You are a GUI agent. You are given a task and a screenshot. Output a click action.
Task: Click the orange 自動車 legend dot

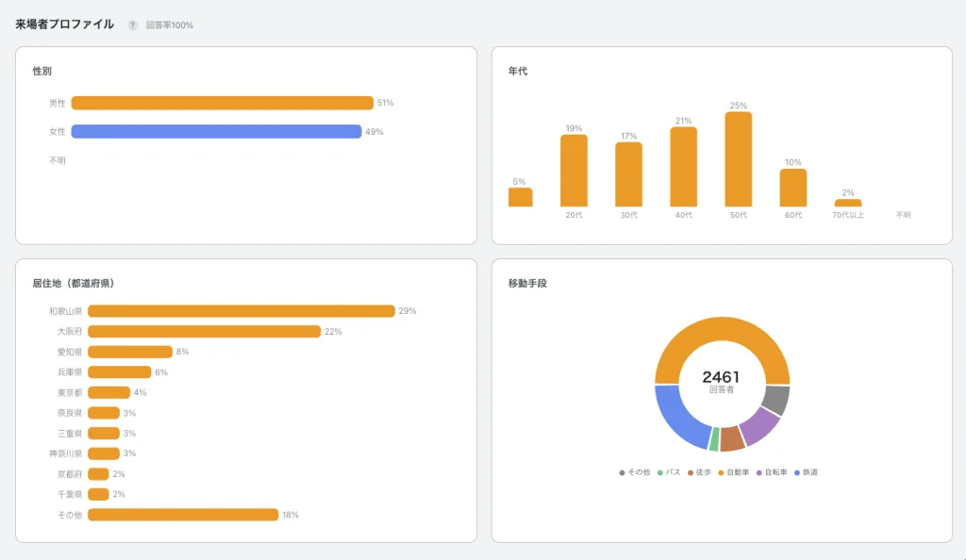(x=720, y=472)
